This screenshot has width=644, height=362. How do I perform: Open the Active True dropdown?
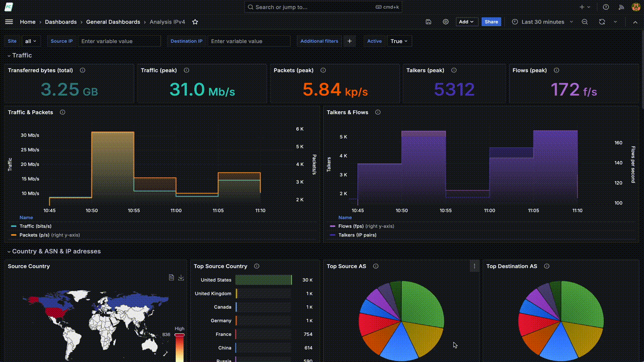click(399, 41)
